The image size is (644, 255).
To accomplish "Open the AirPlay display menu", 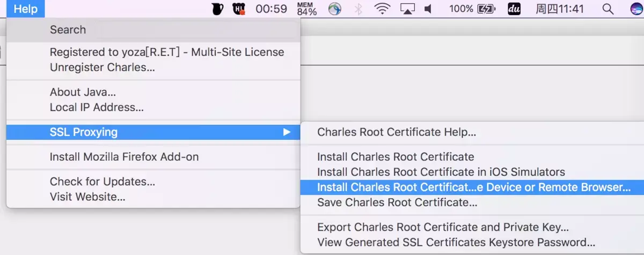I will (x=408, y=9).
